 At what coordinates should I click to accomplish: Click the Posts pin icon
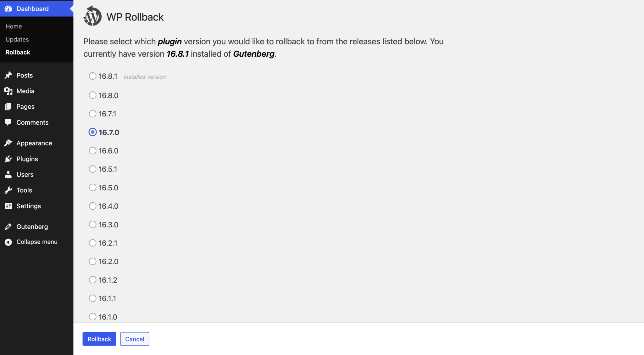[8, 75]
